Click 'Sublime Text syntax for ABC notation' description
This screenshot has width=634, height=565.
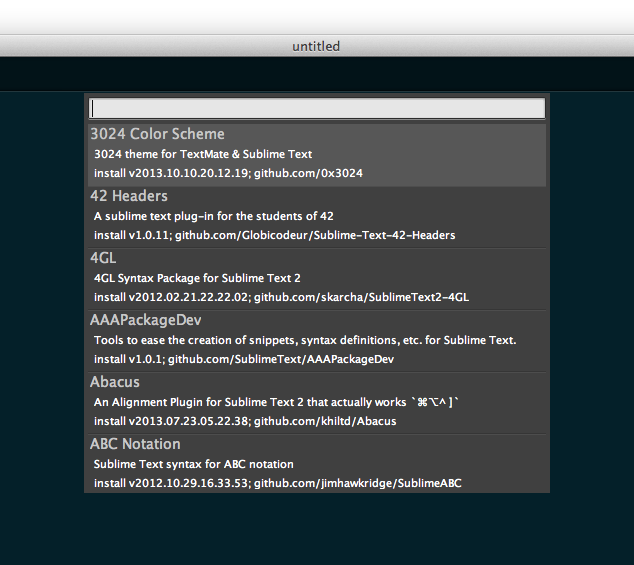[x=194, y=464]
